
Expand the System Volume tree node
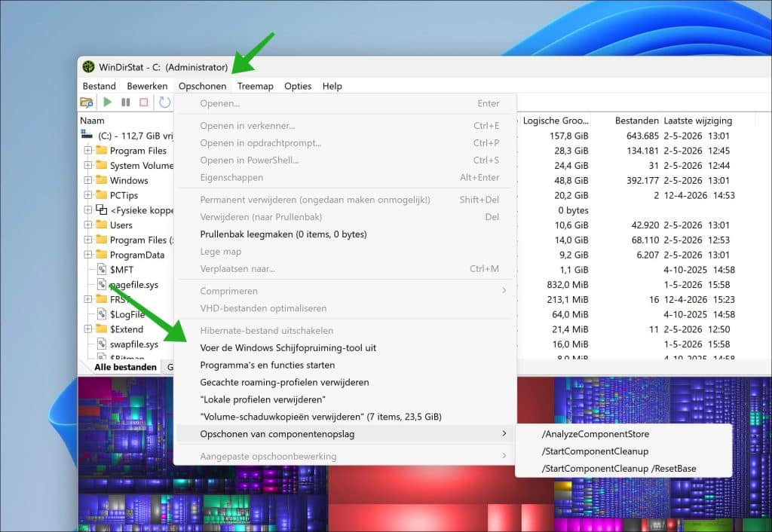[87, 165]
